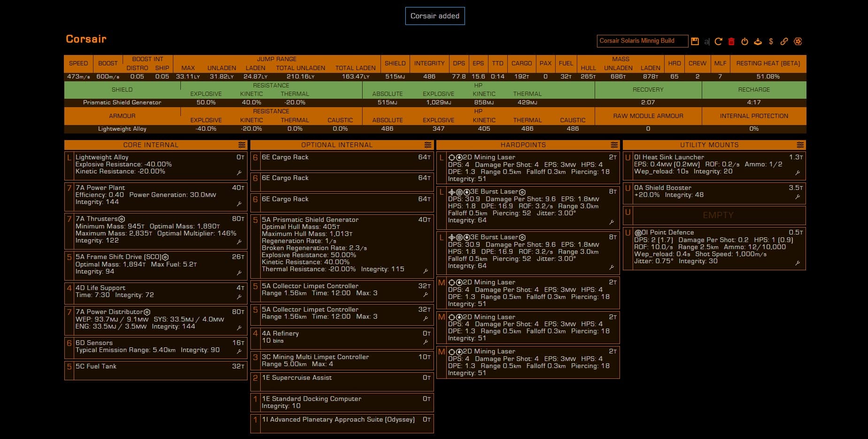This screenshot has height=439, width=868.
Task: Click the import/download tray icon
Action: click(758, 41)
